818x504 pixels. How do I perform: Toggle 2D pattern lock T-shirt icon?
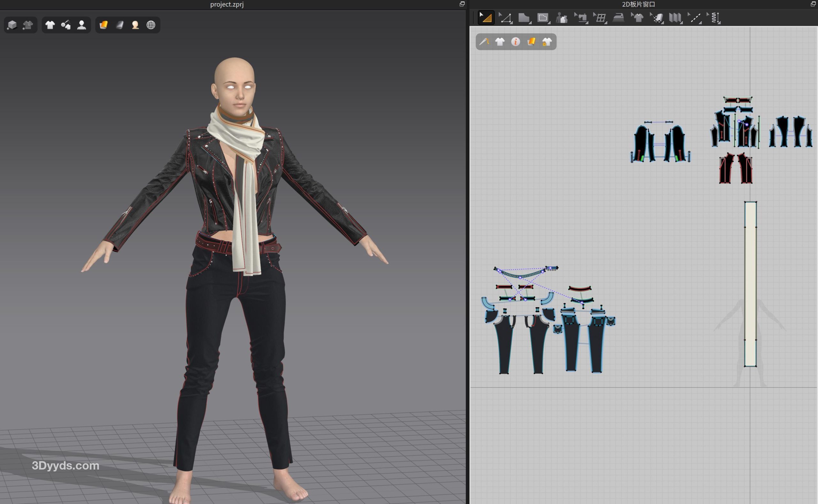coord(547,42)
